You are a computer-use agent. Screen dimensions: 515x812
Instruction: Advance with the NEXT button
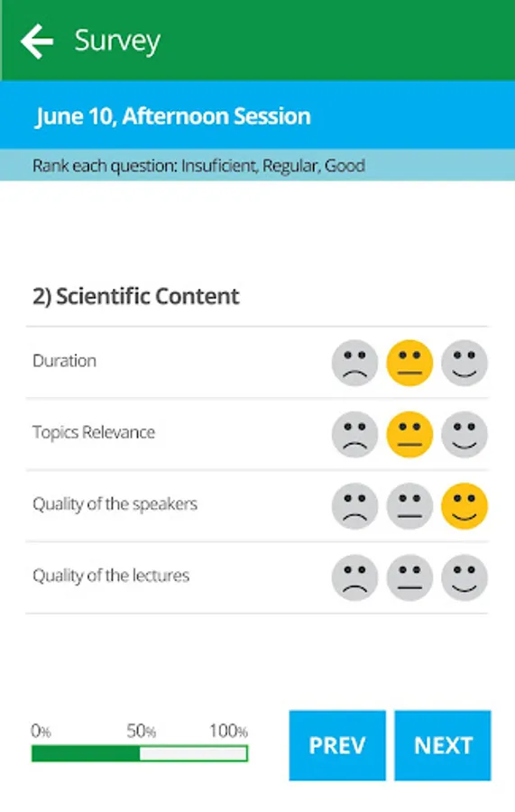coord(443,745)
